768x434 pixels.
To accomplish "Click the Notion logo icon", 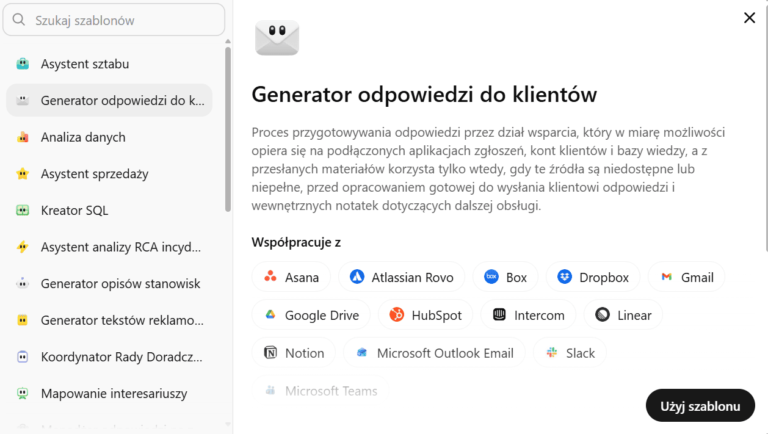I will pos(270,352).
